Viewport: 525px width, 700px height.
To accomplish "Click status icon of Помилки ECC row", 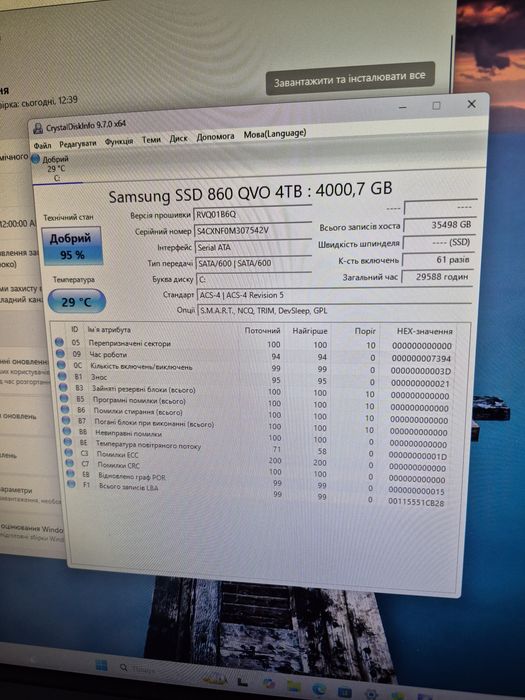I will coord(69,453).
